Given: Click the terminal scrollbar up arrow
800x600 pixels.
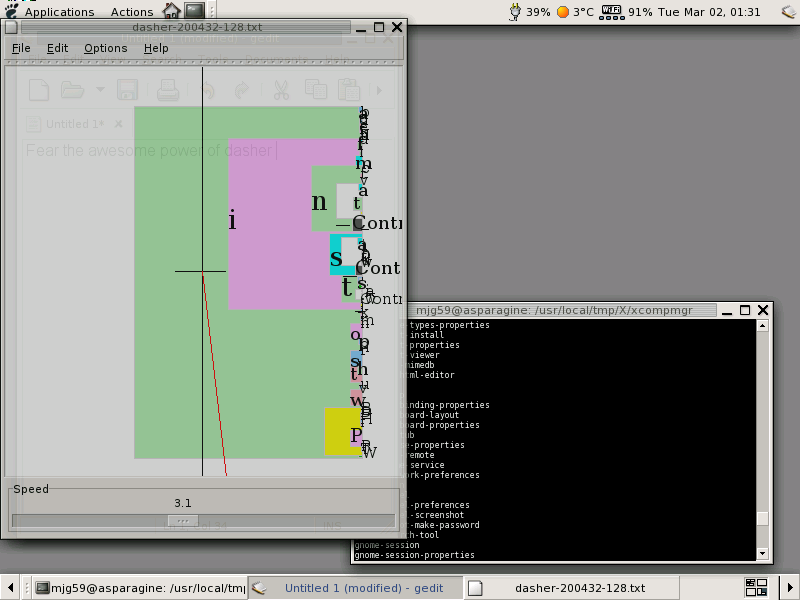Looking at the screenshot, I should click(762, 326).
